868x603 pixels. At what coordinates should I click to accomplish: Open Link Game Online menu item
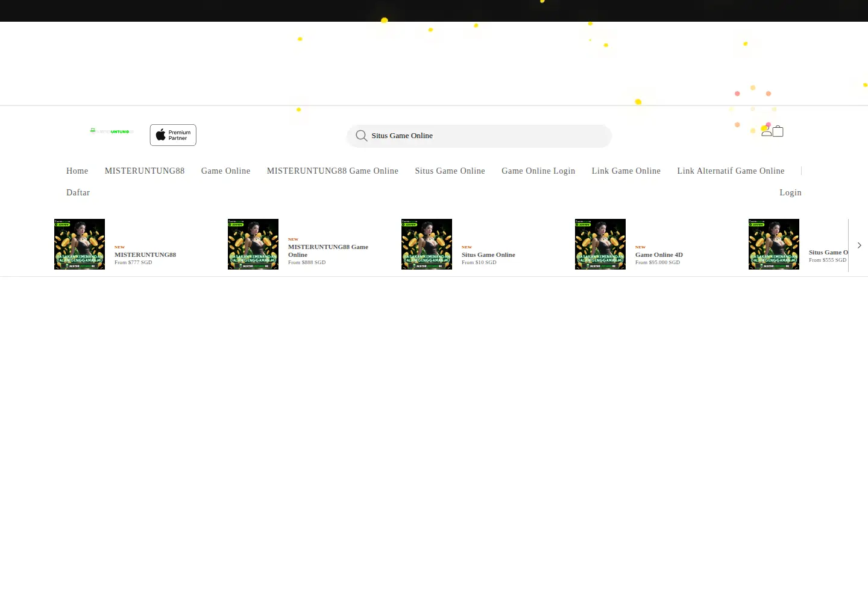626,171
